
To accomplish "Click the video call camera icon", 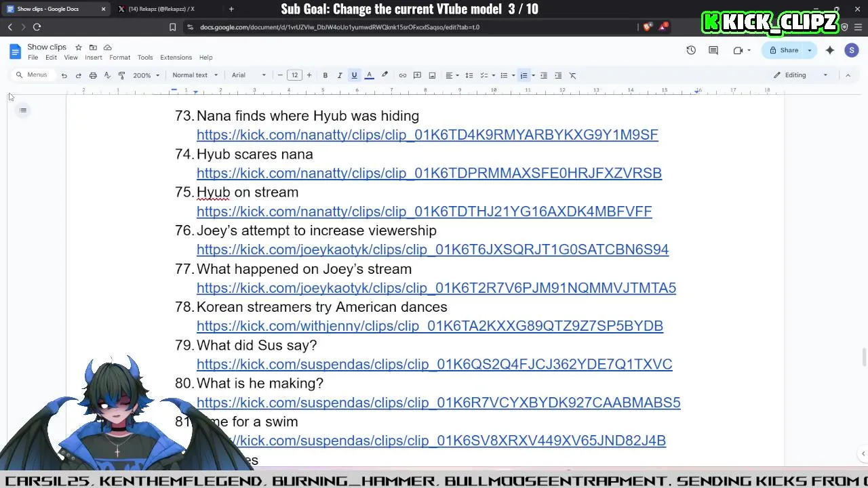I will [738, 50].
